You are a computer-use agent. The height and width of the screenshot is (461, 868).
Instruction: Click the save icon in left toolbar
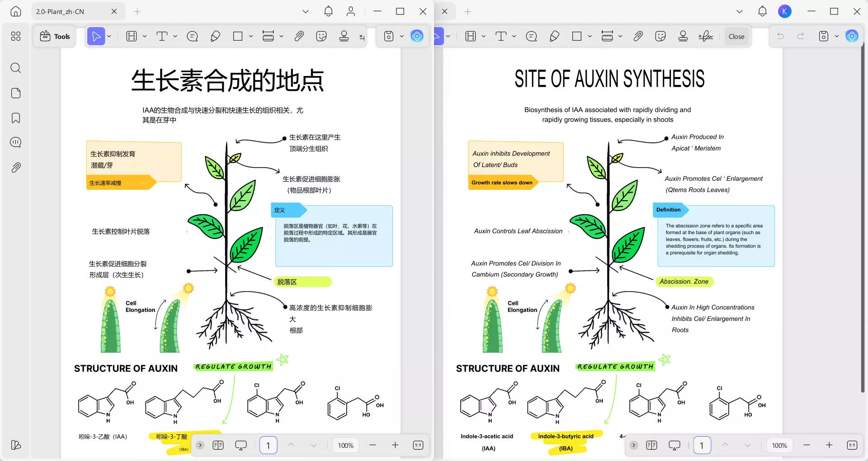pos(389,36)
